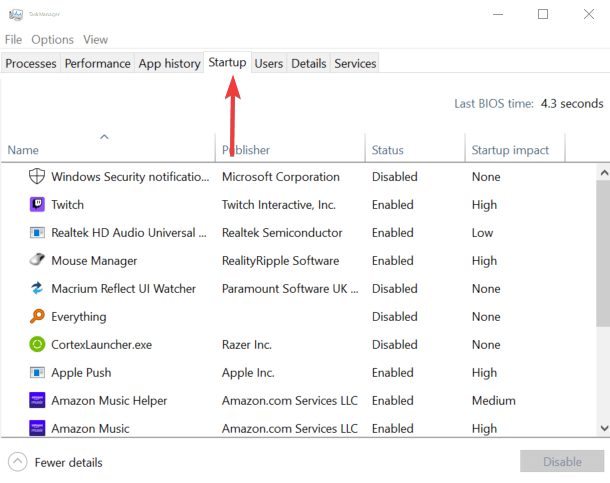The width and height of the screenshot is (610, 483).
Task: Open the Startup tab
Action: (227, 62)
